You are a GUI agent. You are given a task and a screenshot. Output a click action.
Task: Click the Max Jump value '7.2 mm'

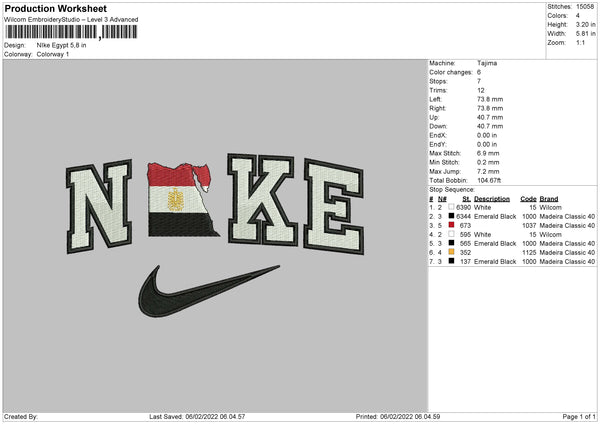coord(488,171)
